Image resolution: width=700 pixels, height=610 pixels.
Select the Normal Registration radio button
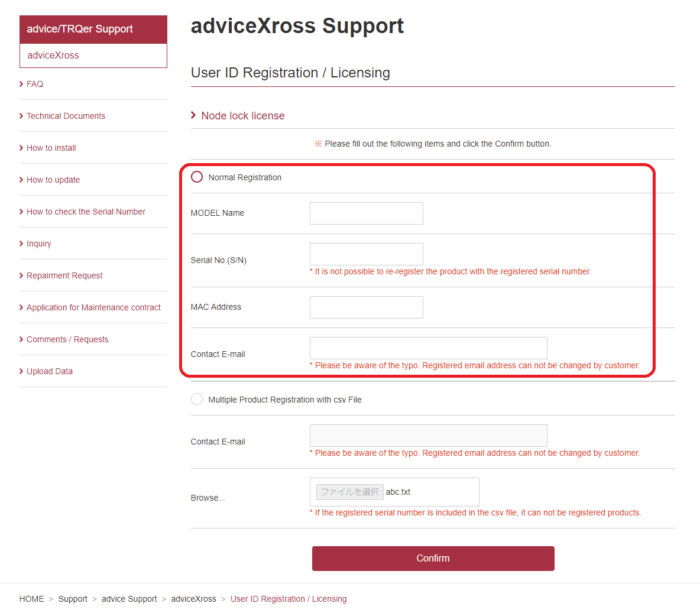[197, 177]
